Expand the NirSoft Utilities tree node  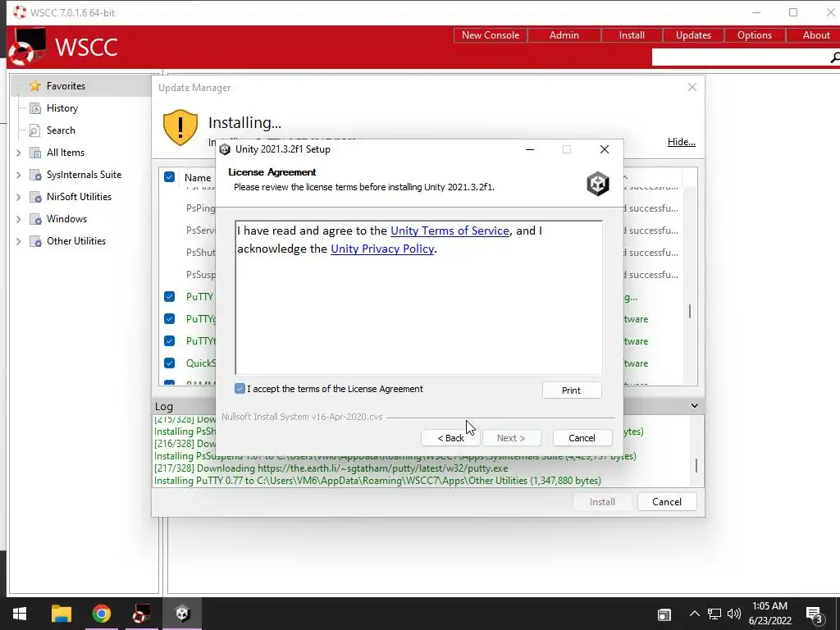(x=19, y=197)
